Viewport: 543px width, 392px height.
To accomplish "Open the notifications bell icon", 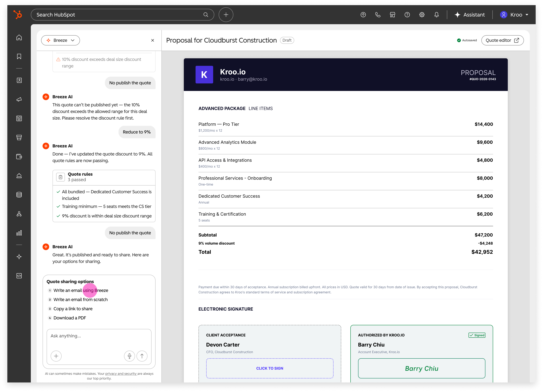I will [x=436, y=15].
